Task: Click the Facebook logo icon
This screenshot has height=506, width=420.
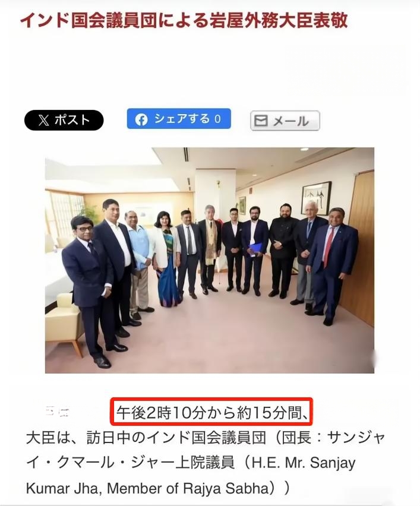Action: tap(141, 119)
